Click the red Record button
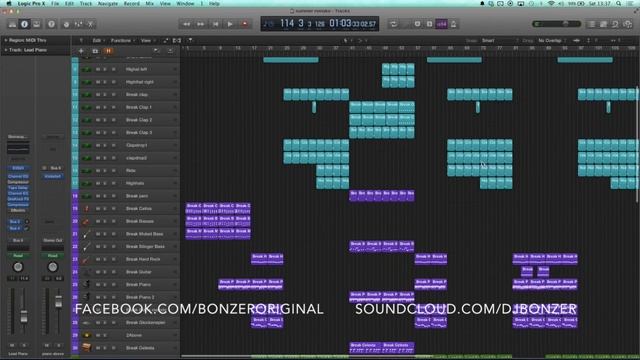 [245, 24]
